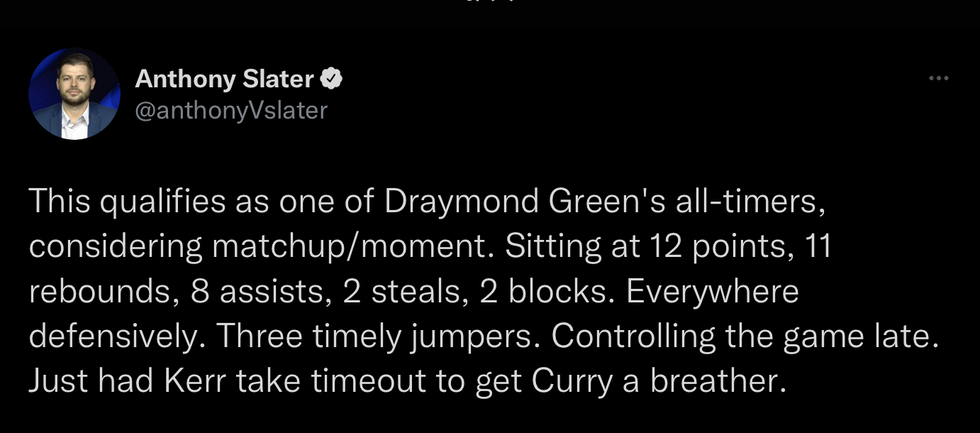Image resolution: width=980 pixels, height=433 pixels.
Task: Click the verified checkmark badge
Action: (x=332, y=79)
